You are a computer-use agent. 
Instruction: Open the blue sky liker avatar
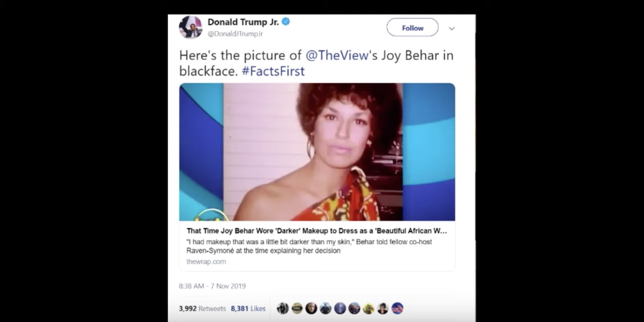pos(340,308)
